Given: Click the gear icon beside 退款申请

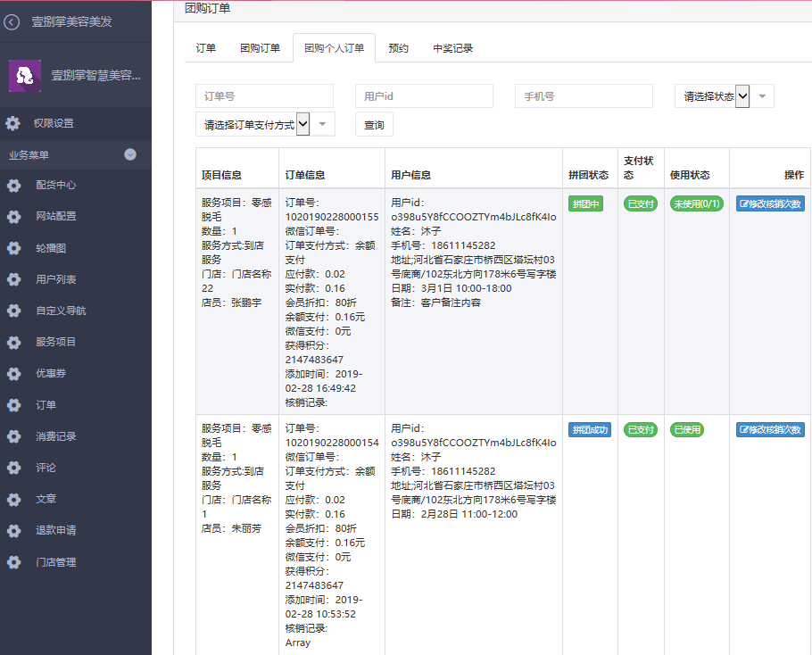Looking at the screenshot, I should tap(13, 531).
